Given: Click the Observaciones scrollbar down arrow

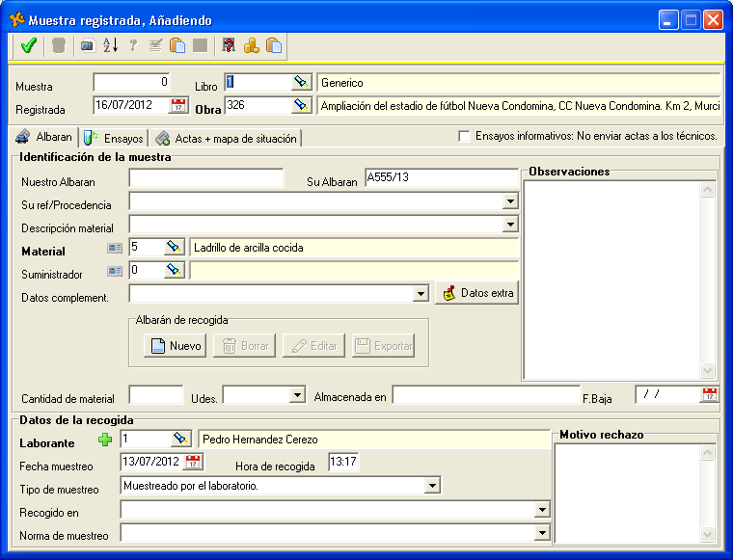Looking at the screenshot, I should [708, 370].
